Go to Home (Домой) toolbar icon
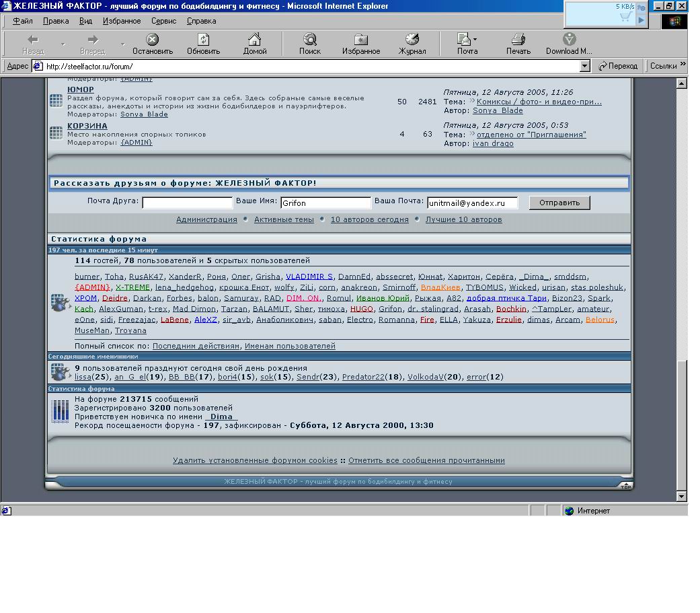Screen dimensions: 700x613 (254, 40)
